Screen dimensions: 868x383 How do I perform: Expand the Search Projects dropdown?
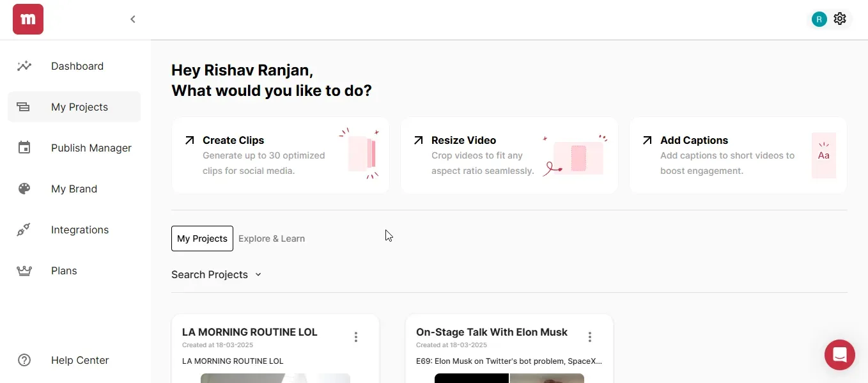[x=217, y=274]
